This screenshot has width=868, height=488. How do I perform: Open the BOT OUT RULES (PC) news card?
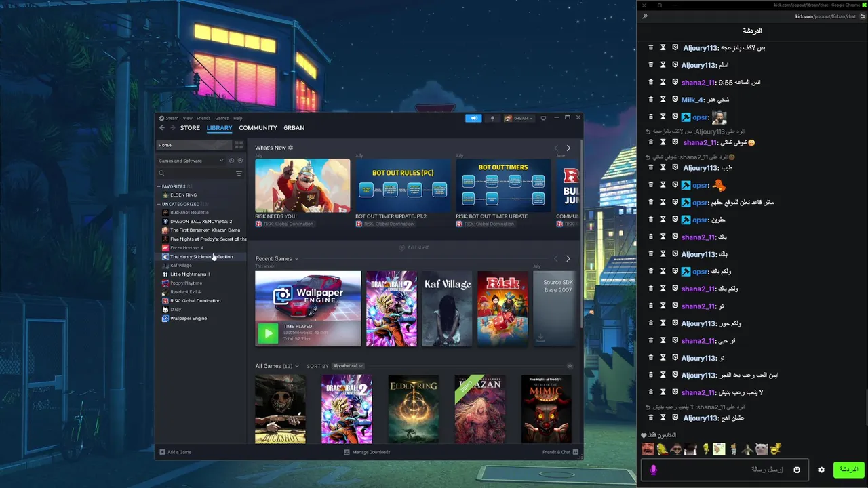tap(403, 185)
